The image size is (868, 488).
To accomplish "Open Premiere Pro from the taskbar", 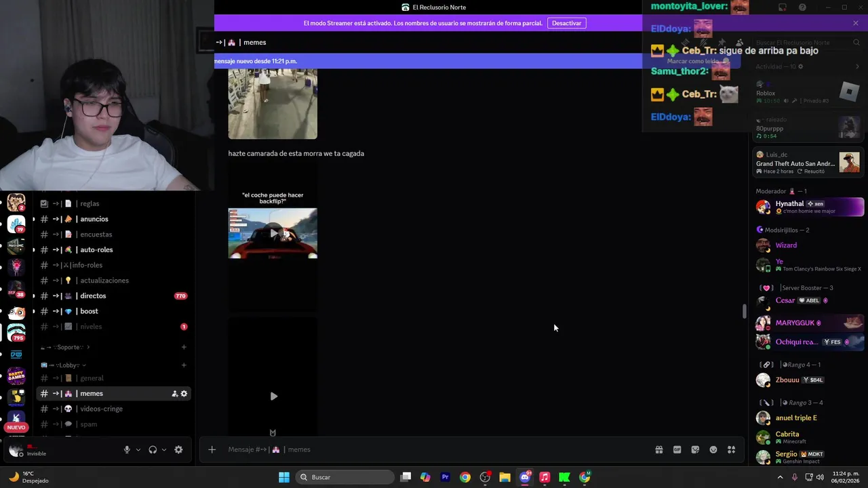I will tap(446, 477).
